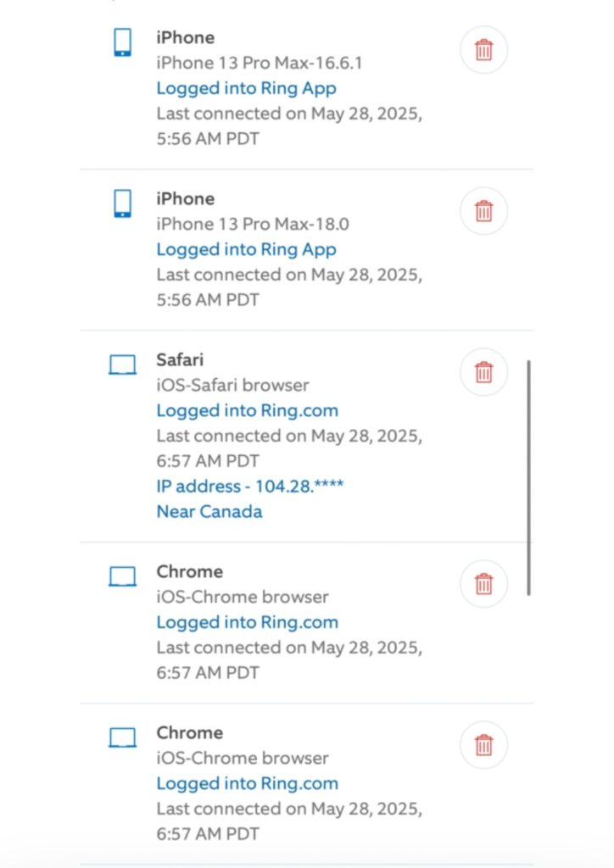
Task: Open 'Logged into Ring App' under iPhone 16.6.1
Action: tap(246, 88)
